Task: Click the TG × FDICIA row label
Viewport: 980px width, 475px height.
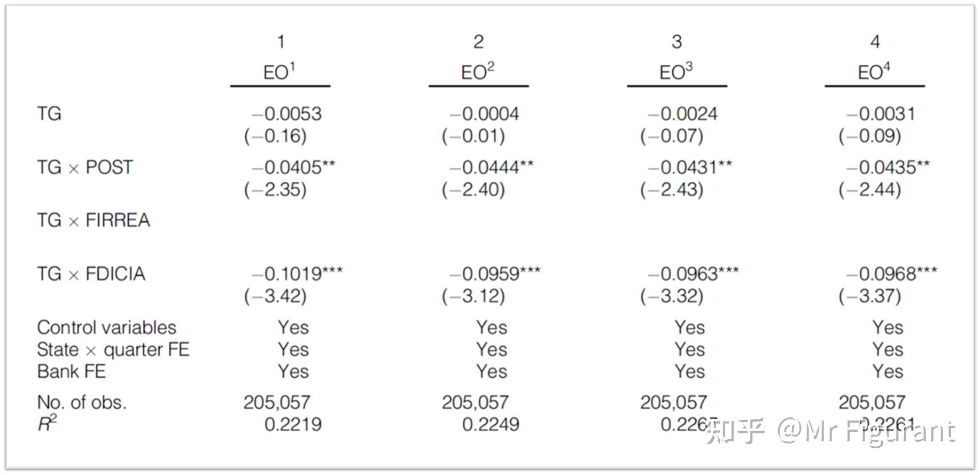Action: tap(91, 274)
